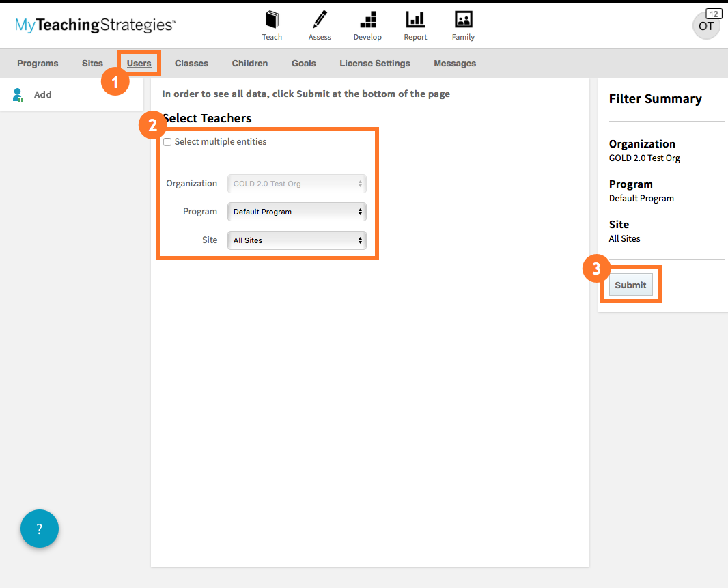Open the Report bar-chart icon
This screenshot has height=588, width=728.
tap(415, 25)
